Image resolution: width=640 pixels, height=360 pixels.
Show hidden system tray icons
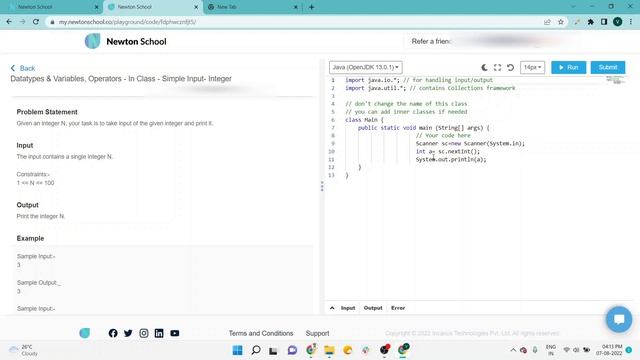tap(513, 350)
